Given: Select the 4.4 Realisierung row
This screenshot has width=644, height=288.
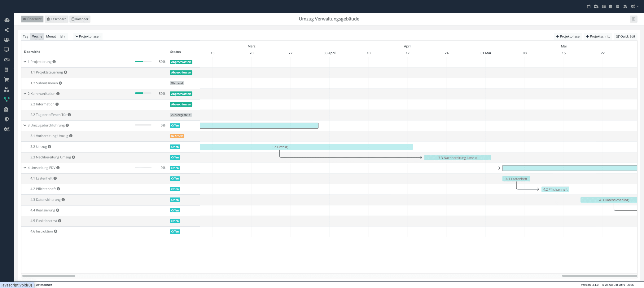Looking at the screenshot, I should 111,210.
